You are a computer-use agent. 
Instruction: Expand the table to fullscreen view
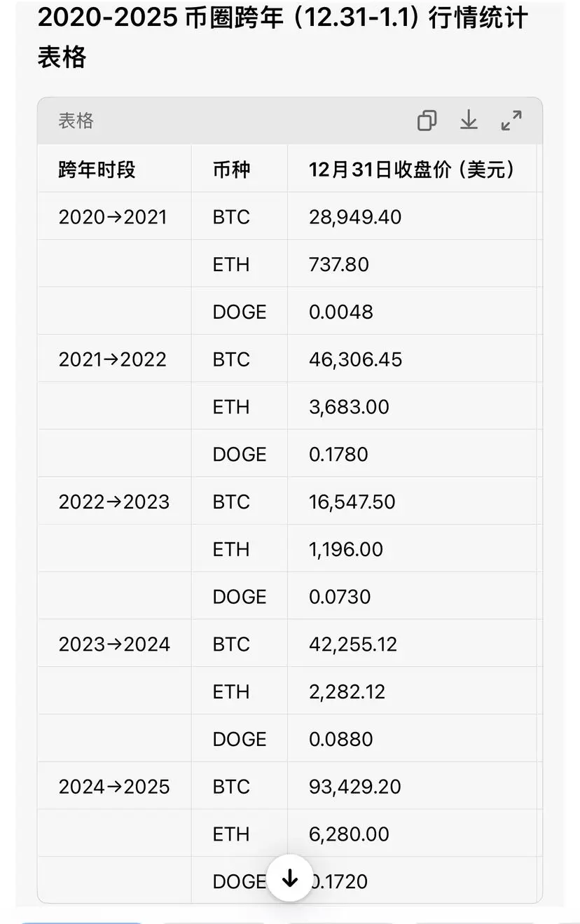pyautogui.click(x=511, y=120)
